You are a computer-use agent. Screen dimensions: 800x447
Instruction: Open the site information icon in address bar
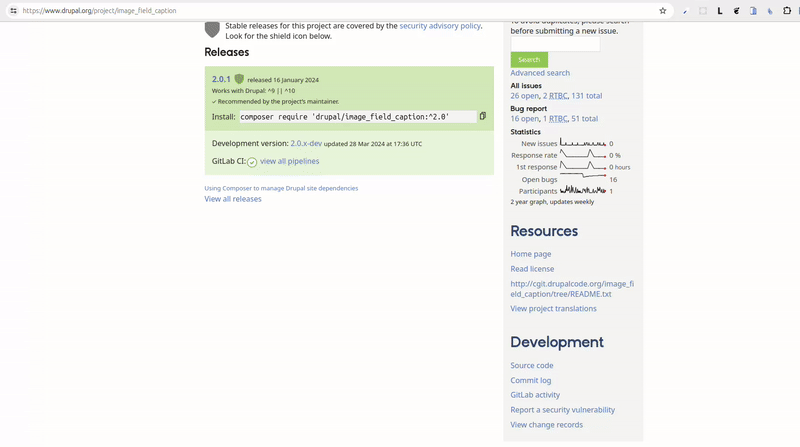click(13, 11)
